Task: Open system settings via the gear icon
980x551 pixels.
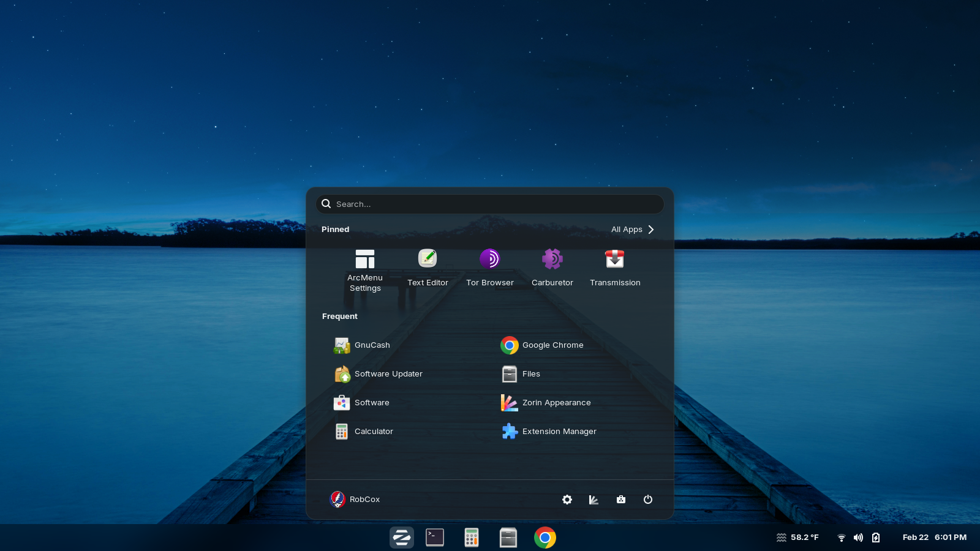Action: (567, 500)
